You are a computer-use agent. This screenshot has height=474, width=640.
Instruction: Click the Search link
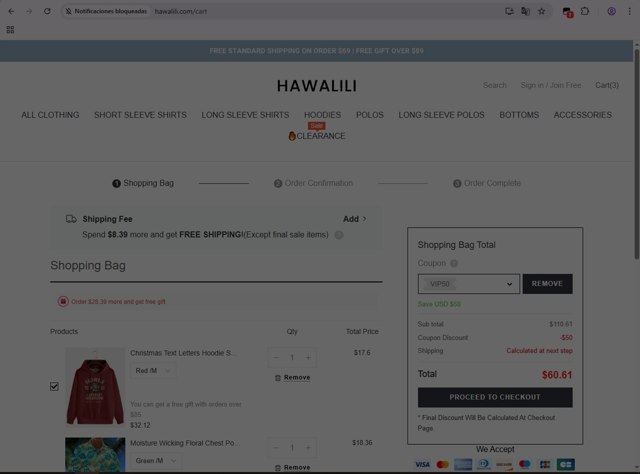pyautogui.click(x=495, y=85)
